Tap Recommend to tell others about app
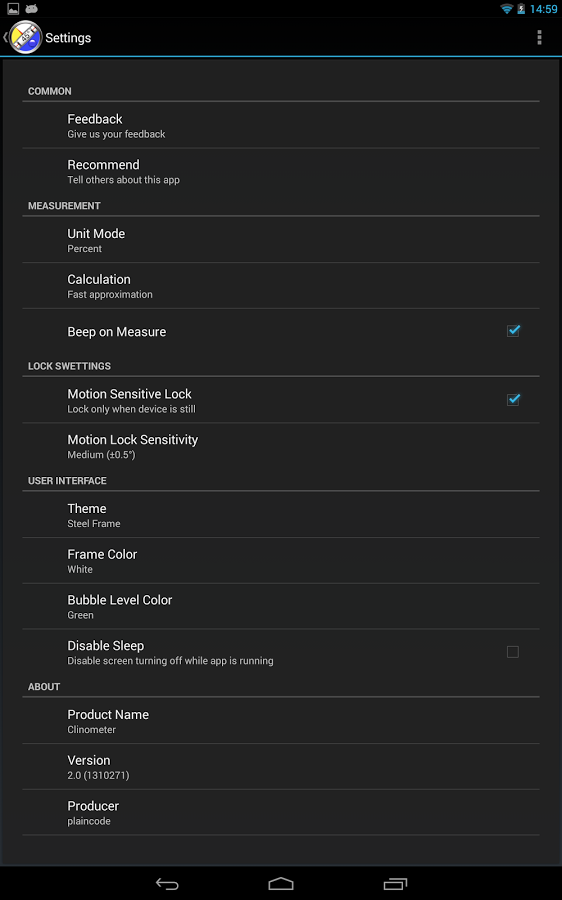562x900 pixels. click(281, 171)
